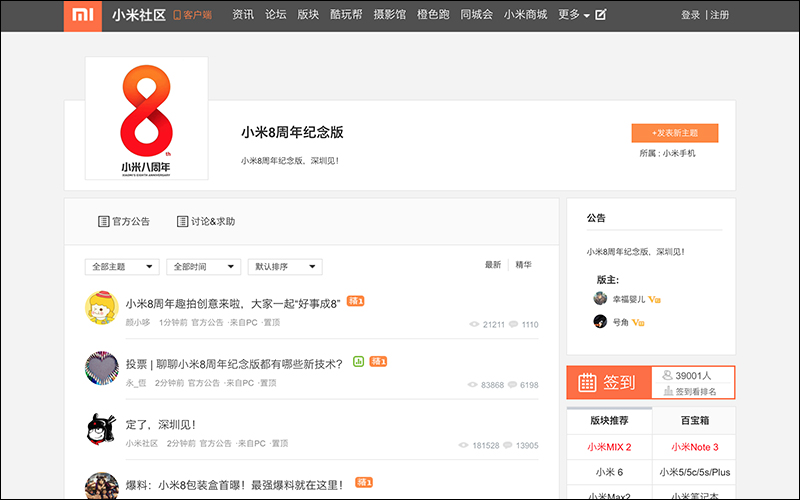Expand the 全部时间 dropdown
The height and width of the screenshot is (500, 800).
[x=204, y=267]
